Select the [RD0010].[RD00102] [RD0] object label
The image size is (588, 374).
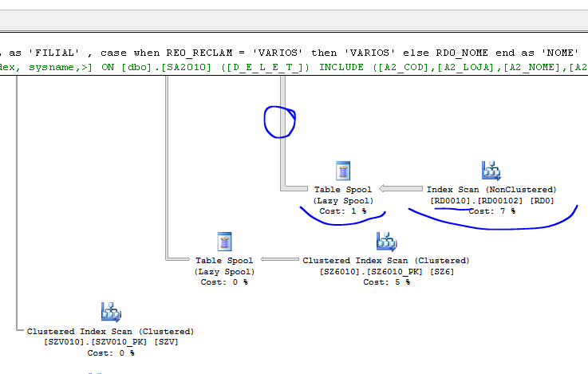pyautogui.click(x=491, y=201)
